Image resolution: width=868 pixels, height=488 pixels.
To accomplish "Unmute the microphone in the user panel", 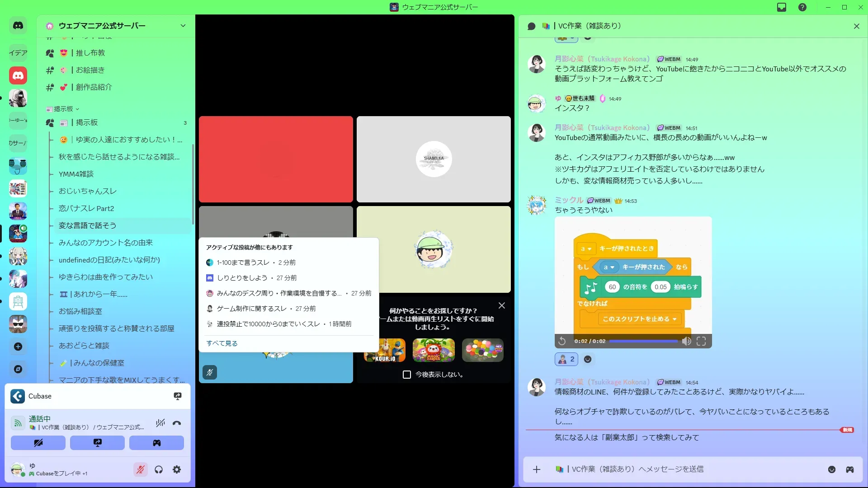I will point(141,470).
